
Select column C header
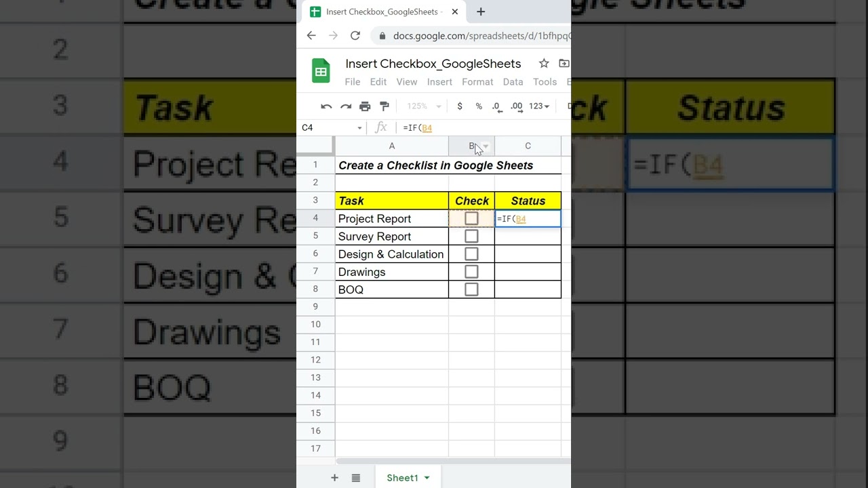pos(528,146)
